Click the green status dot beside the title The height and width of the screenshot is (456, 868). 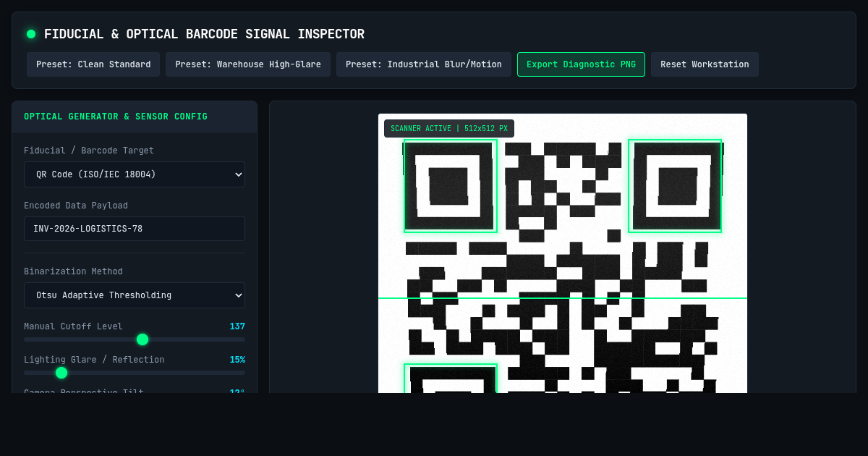point(31,34)
